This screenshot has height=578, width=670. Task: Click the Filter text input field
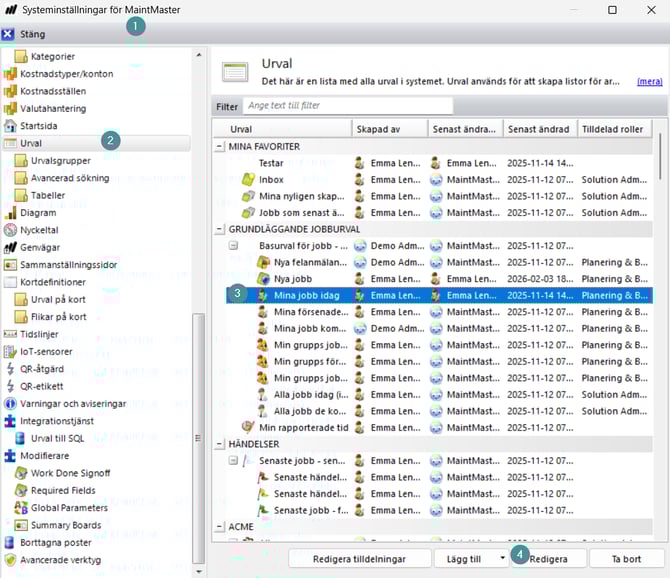click(347, 106)
